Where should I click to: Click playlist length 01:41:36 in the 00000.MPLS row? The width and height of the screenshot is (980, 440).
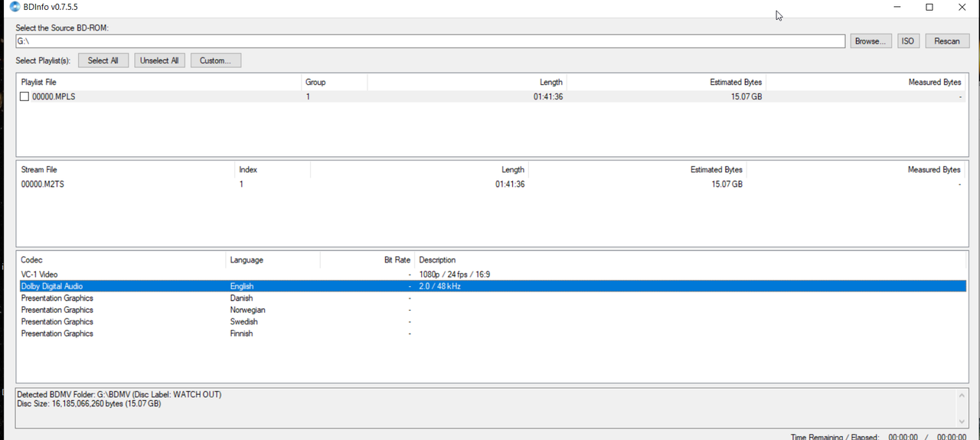[x=548, y=96]
